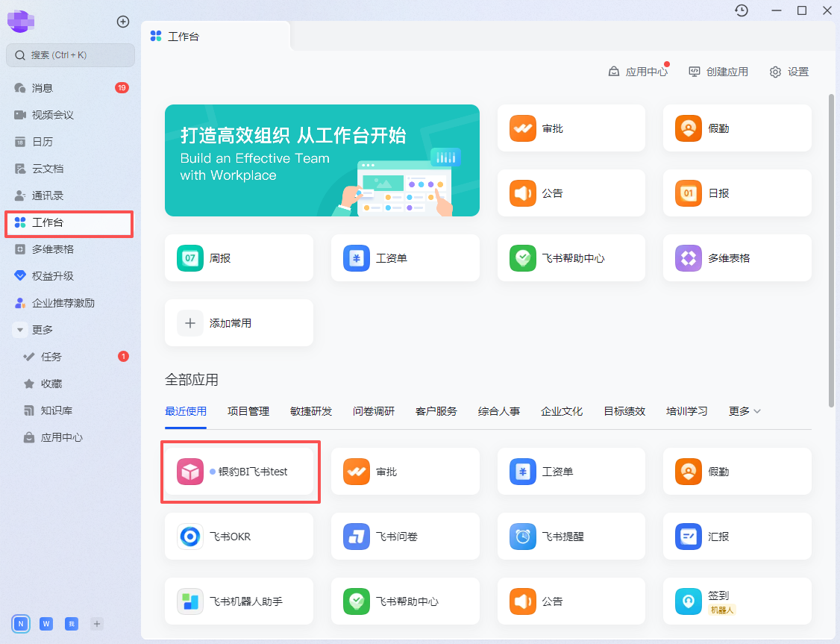The width and height of the screenshot is (840, 644).
Task: Open 应用中心 from the top bar
Action: coord(638,72)
